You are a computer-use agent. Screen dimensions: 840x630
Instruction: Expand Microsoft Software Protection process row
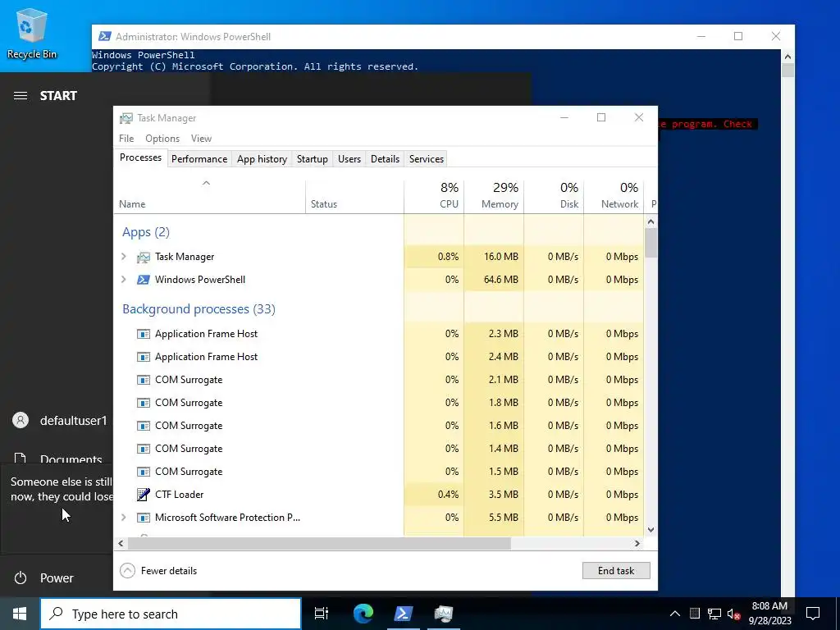tap(124, 517)
